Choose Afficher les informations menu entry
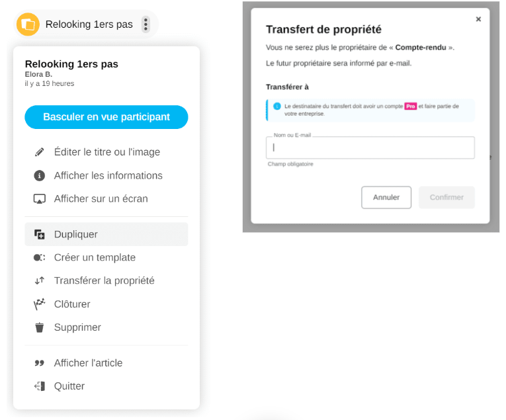Viewport: 506px width, 420px height. 108,176
